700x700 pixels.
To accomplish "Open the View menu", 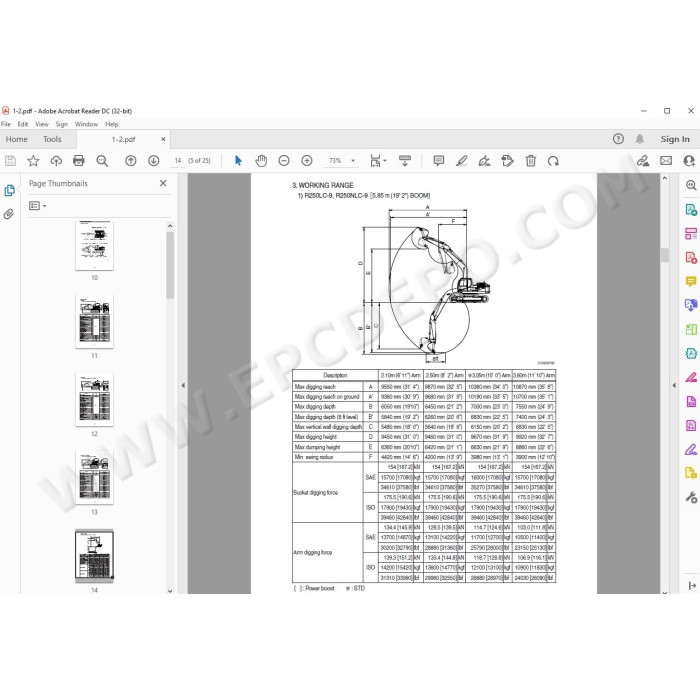I will (42, 124).
